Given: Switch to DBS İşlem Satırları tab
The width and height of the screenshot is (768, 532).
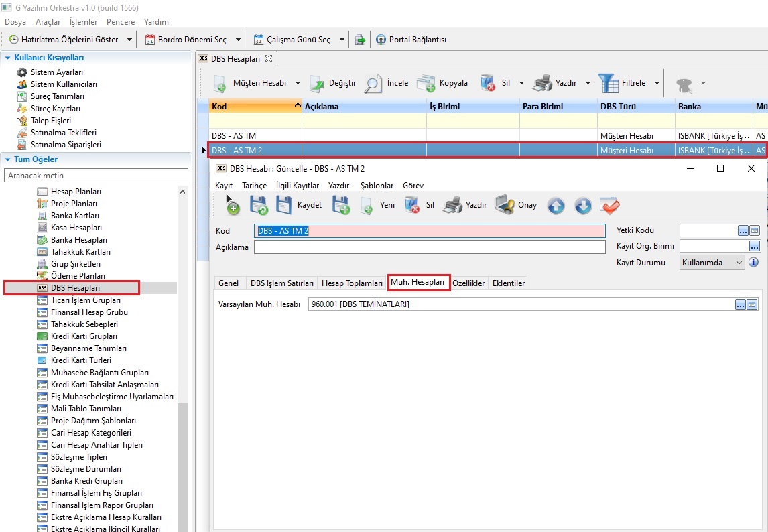Looking at the screenshot, I should coord(281,283).
